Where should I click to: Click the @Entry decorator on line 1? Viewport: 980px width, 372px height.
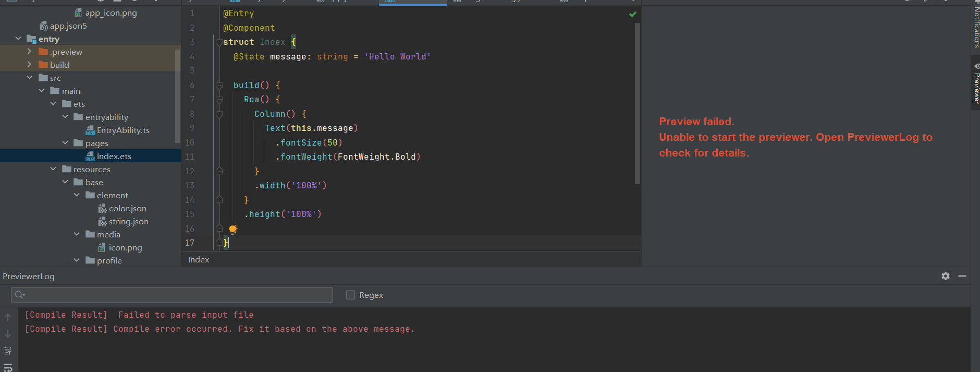[x=239, y=14]
